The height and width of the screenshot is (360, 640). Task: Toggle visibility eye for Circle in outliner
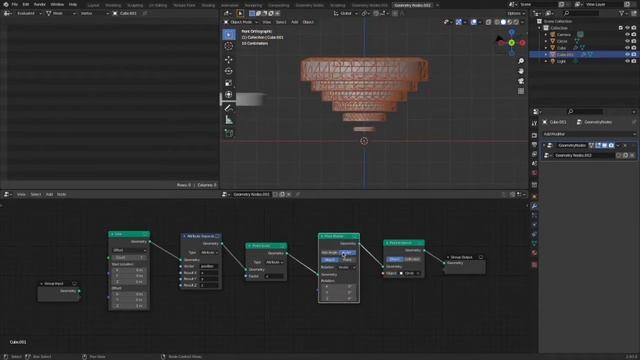pos(627,41)
